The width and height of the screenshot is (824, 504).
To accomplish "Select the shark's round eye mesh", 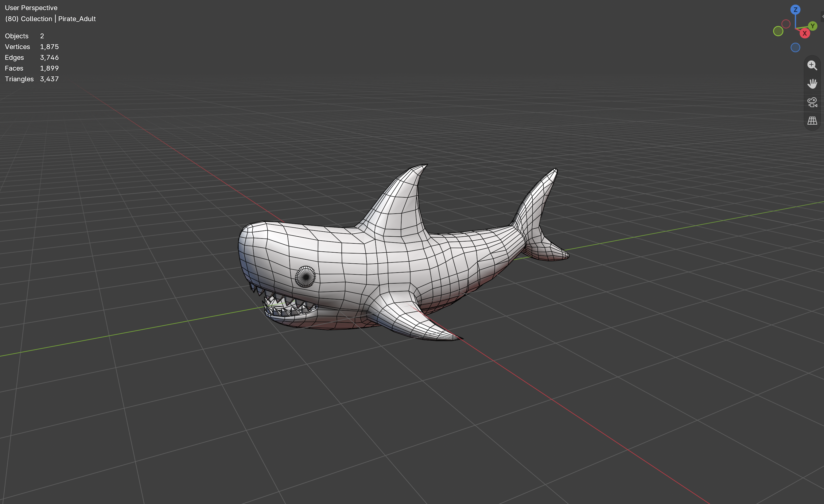I will 305,277.
